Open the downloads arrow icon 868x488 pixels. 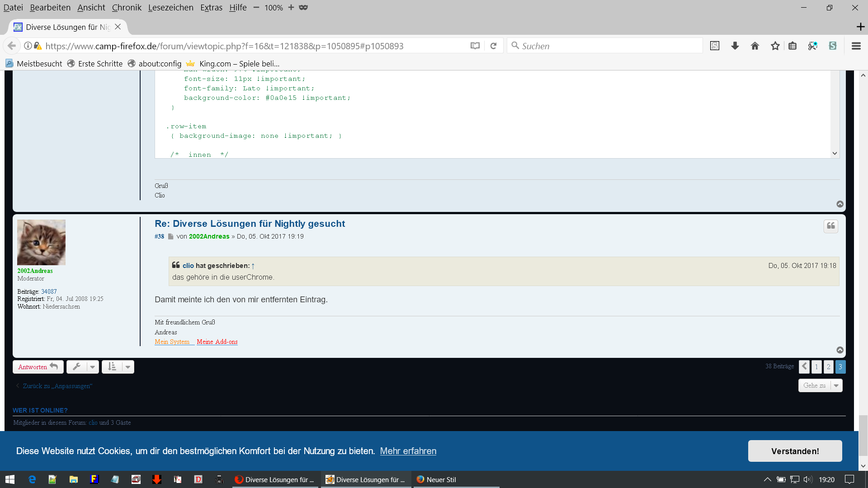pos(735,46)
